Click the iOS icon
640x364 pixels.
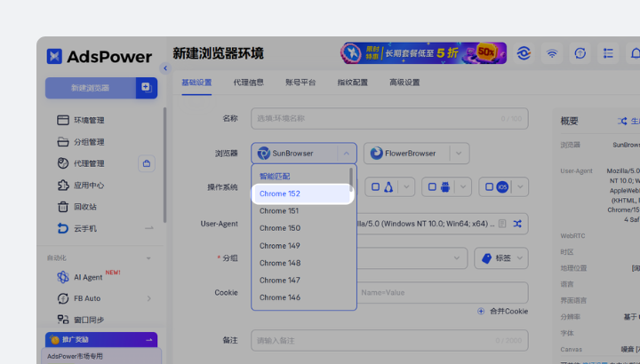502,186
